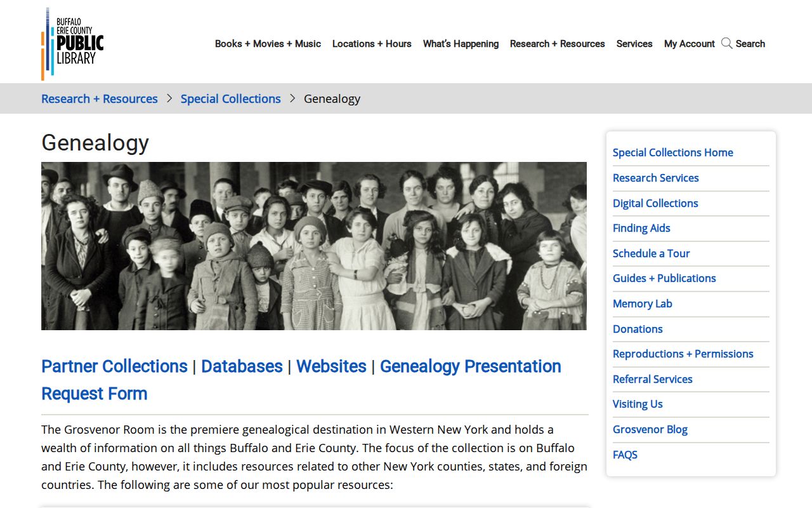
Task: Click the Buffalo Erie County Public Library logo
Action: (x=72, y=44)
